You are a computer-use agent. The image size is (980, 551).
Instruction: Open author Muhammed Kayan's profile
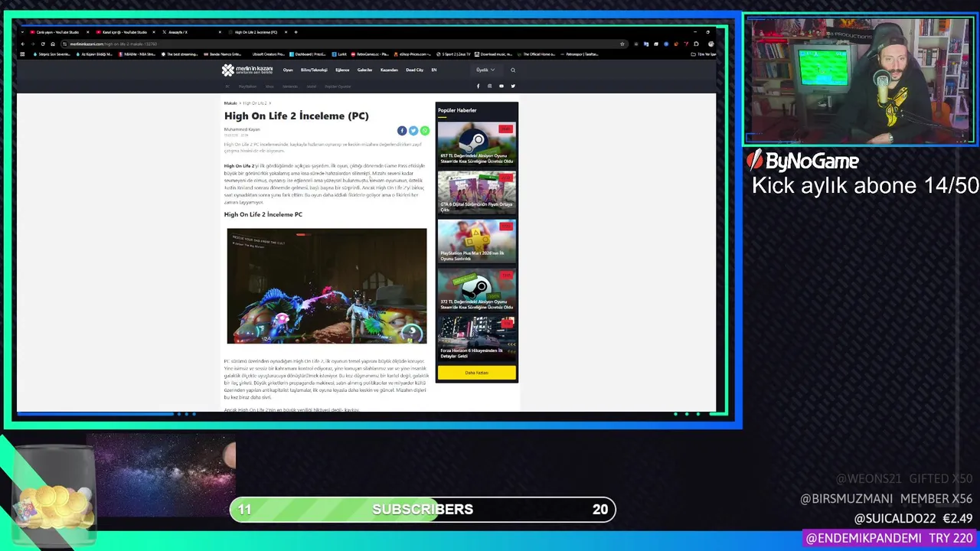click(242, 129)
